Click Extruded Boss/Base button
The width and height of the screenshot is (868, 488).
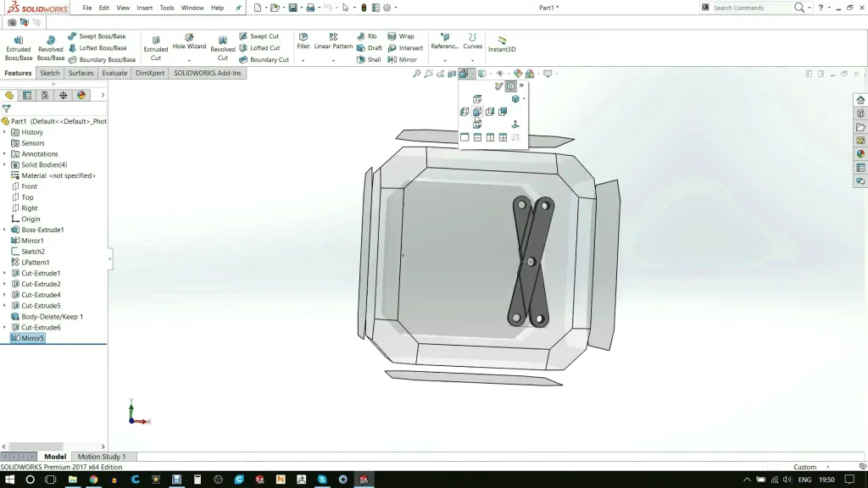pyautogui.click(x=19, y=48)
